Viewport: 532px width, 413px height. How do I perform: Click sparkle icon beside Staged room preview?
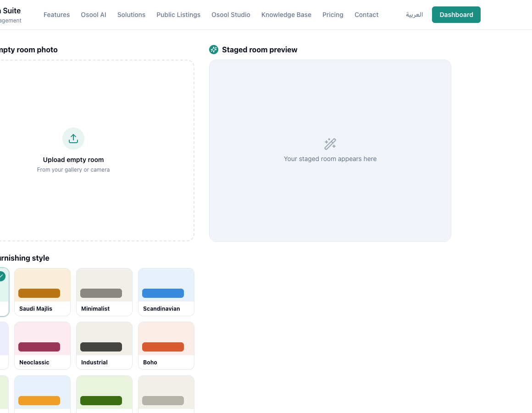[214, 50]
